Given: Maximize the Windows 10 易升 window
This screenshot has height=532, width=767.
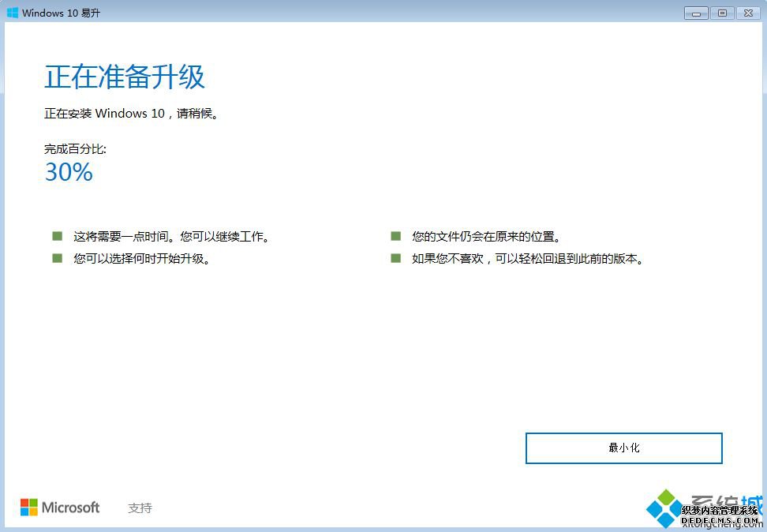Looking at the screenshot, I should [x=722, y=13].
